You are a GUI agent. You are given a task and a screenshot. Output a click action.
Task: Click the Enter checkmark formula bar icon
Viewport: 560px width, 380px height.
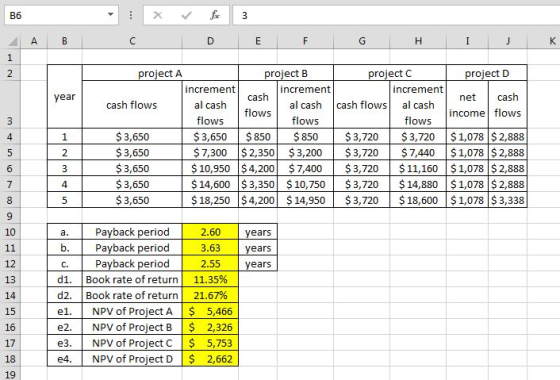(x=186, y=15)
